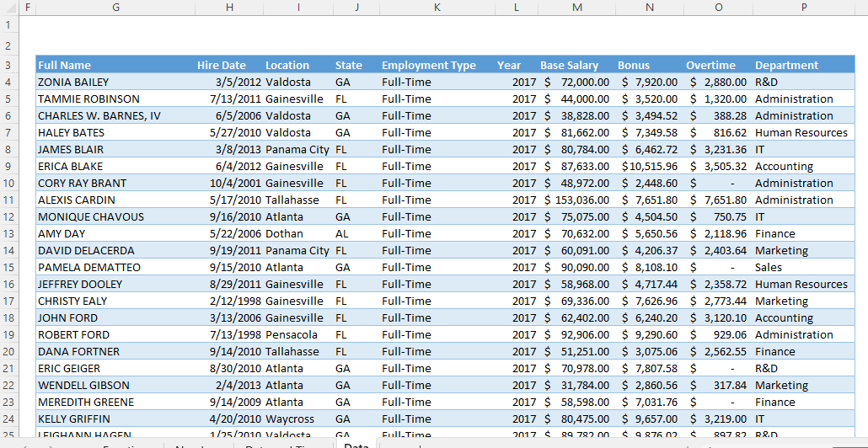The height and width of the screenshot is (448, 868).
Task: Select row 3 header number
Action: pyautogui.click(x=8, y=66)
